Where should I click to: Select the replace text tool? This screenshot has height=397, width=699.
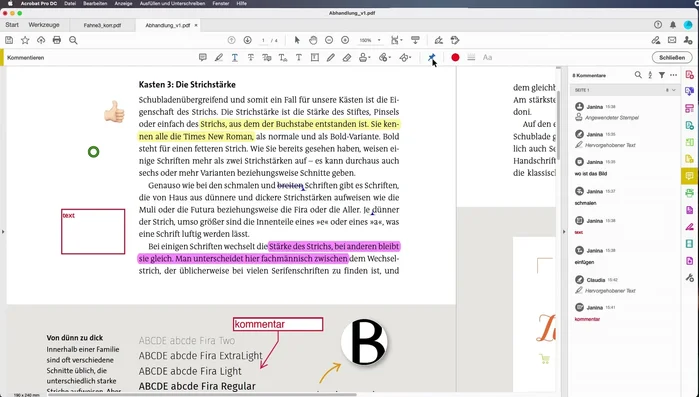267,57
